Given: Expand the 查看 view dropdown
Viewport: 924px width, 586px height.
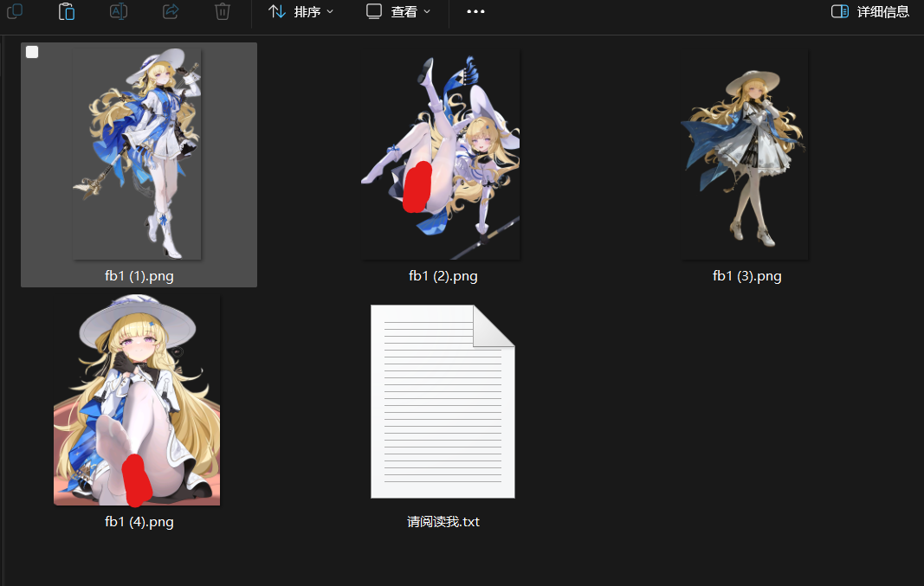Looking at the screenshot, I should (x=397, y=11).
